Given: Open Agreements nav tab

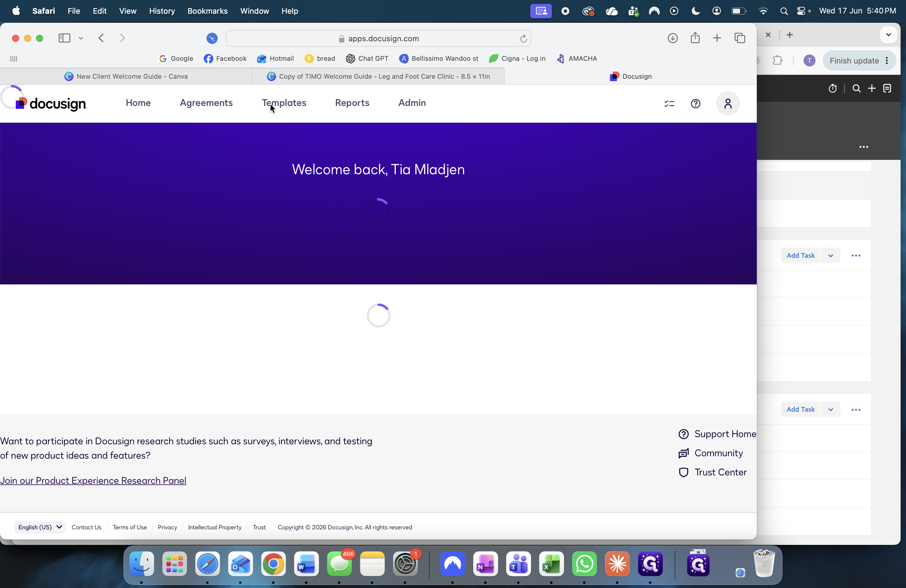Looking at the screenshot, I should [x=206, y=103].
